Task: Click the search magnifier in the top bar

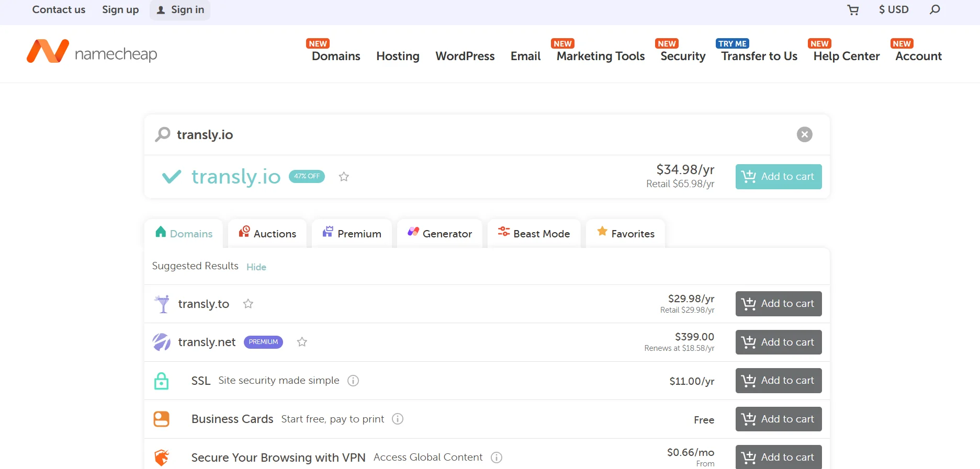Action: [x=934, y=9]
